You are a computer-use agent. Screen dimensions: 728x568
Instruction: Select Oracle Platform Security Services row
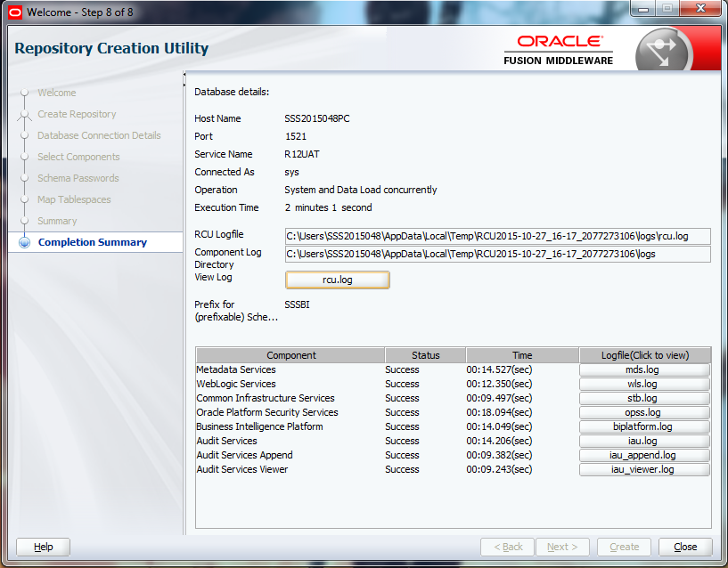tap(454, 412)
